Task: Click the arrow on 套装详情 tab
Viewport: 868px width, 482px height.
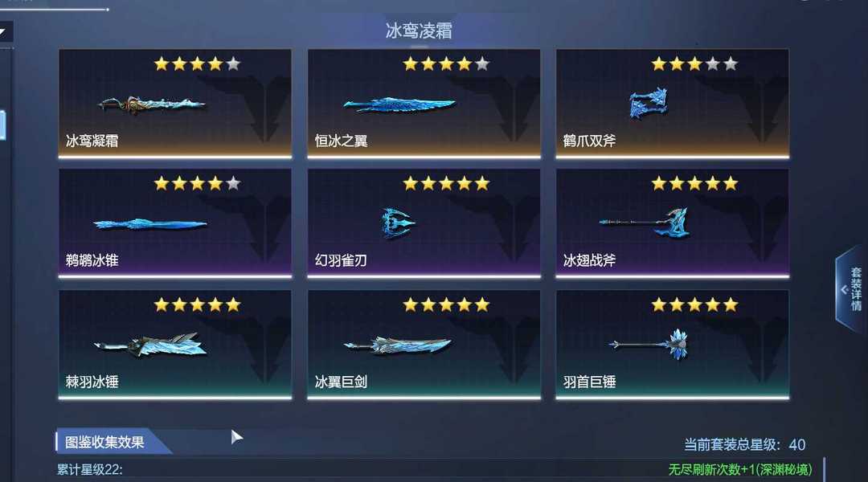Action: 844,289
